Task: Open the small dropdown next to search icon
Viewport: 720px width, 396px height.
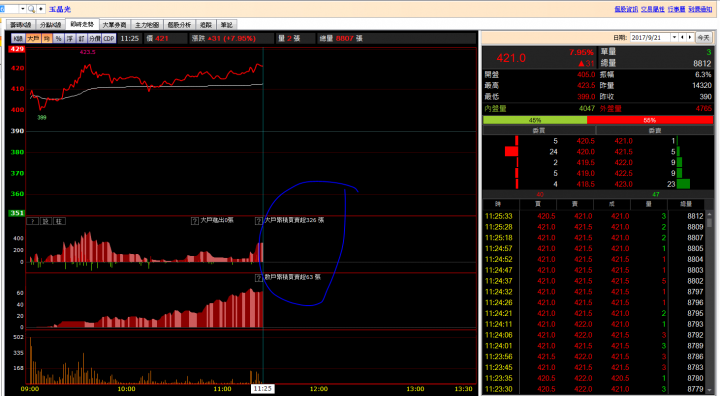Action: pos(41,9)
